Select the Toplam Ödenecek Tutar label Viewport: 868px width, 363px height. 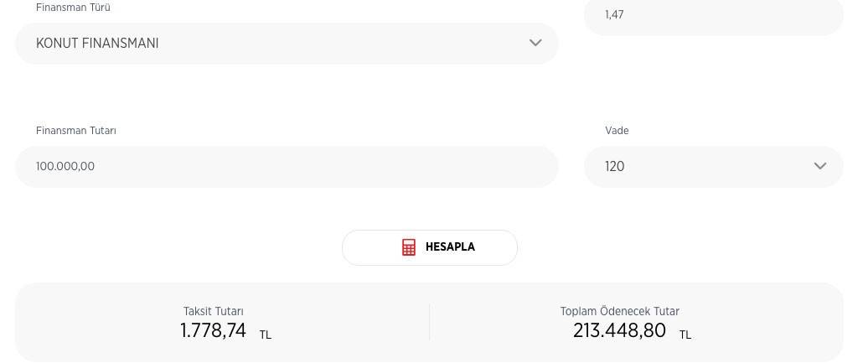(619, 312)
